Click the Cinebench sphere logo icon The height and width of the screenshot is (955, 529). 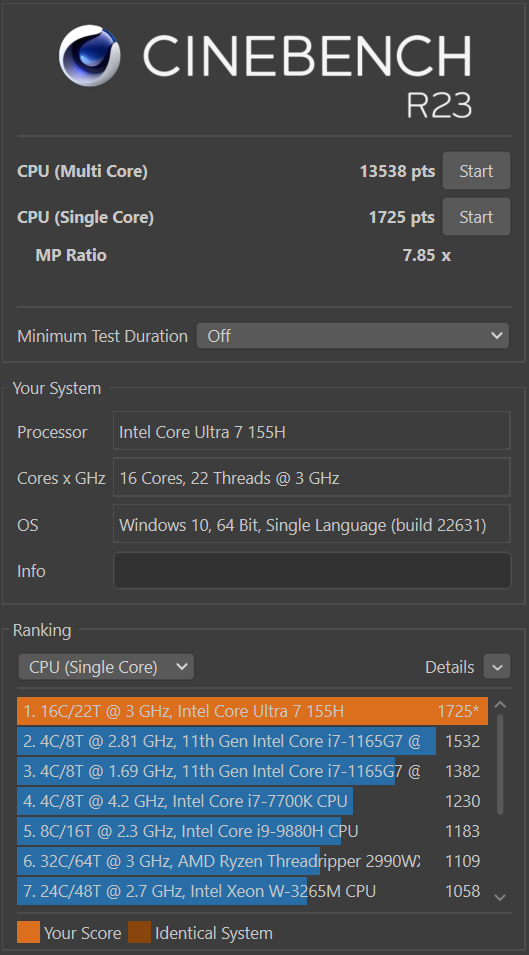(x=89, y=56)
